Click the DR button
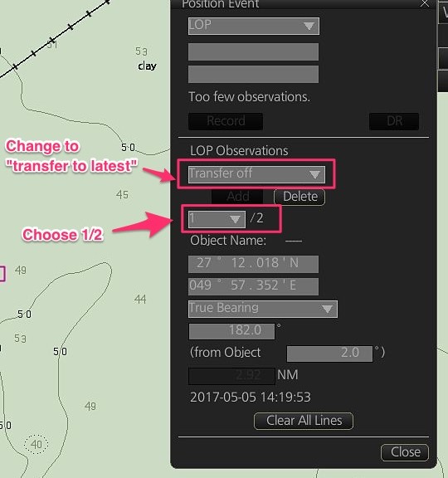Screen dimensions: 448x478 click(394, 121)
